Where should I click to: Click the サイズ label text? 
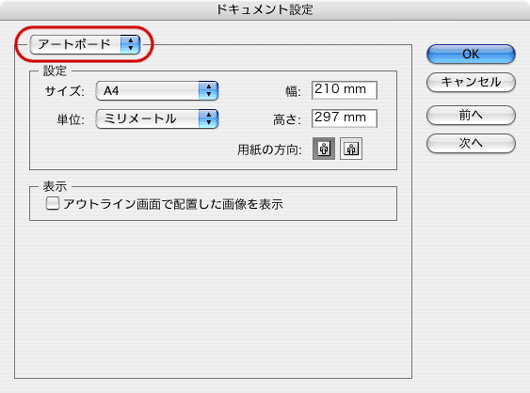[65, 91]
